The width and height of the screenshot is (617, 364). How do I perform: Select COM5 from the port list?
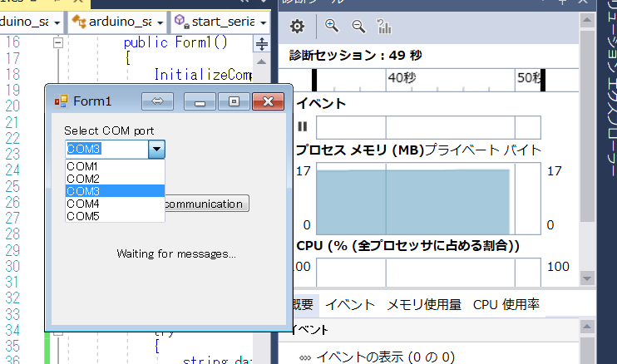click(x=115, y=216)
